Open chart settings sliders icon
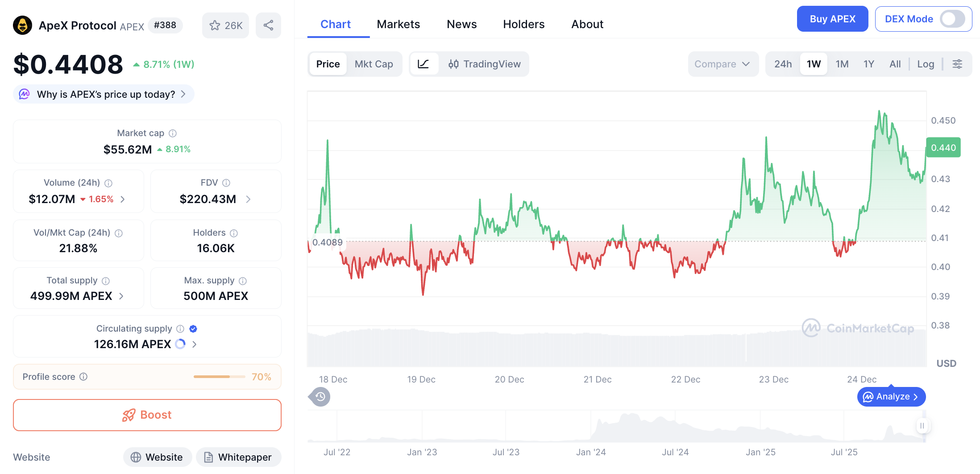Viewport: 980px width, 474px height. (x=957, y=64)
